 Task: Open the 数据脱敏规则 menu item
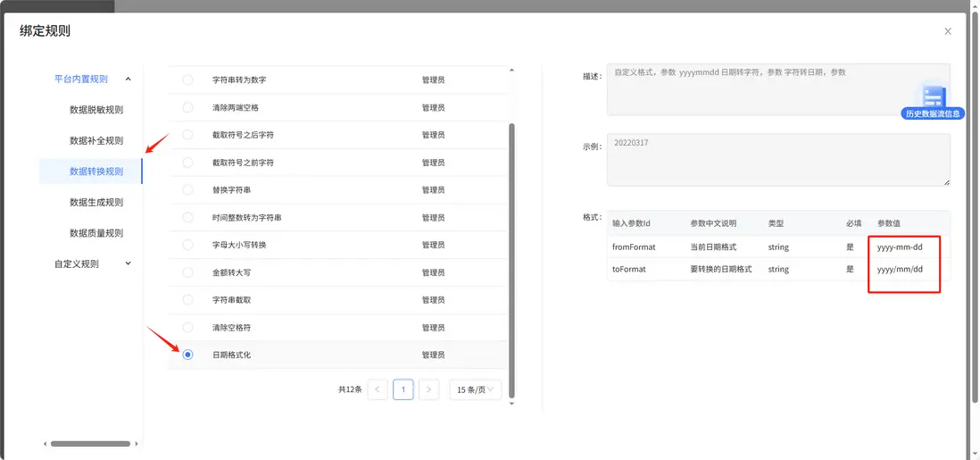point(96,110)
